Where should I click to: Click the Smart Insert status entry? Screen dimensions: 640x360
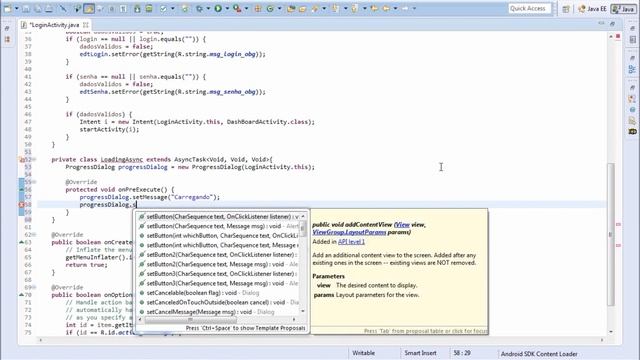coord(420,353)
